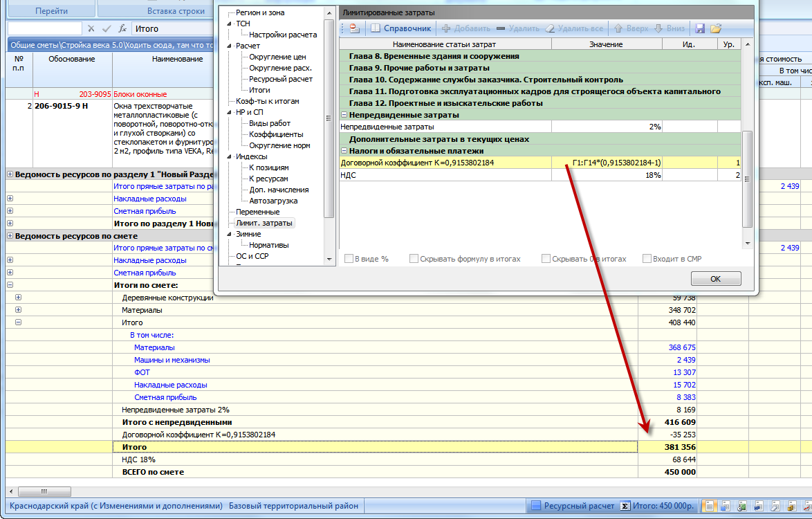Click the open folder icon in dialog toolbar
The height and width of the screenshot is (519, 812).
coord(716,28)
